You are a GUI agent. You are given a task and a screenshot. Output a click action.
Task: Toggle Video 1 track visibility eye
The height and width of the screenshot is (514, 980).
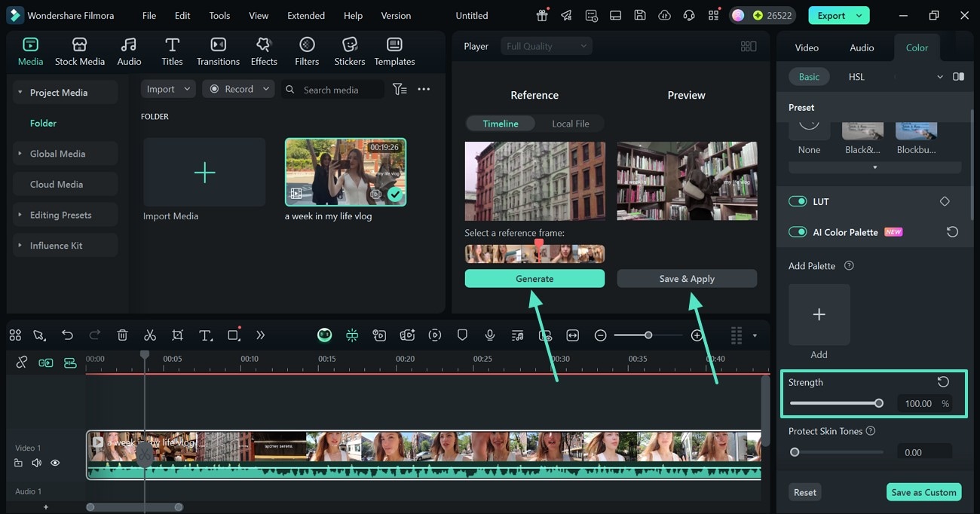tap(55, 463)
